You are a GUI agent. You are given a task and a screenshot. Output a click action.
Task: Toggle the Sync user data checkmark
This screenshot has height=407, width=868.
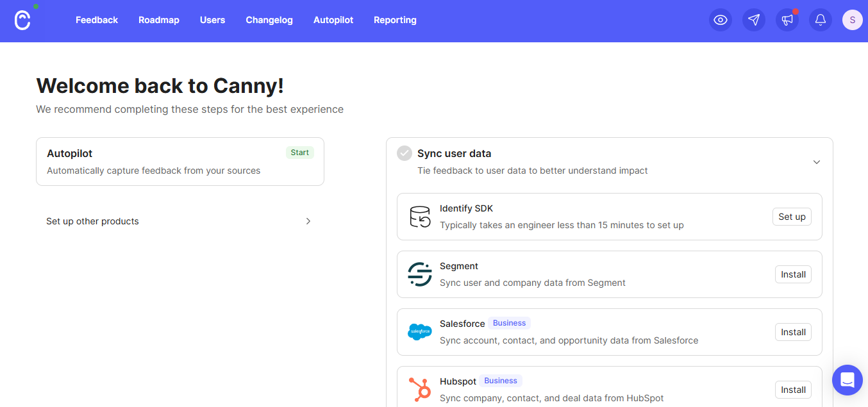405,153
